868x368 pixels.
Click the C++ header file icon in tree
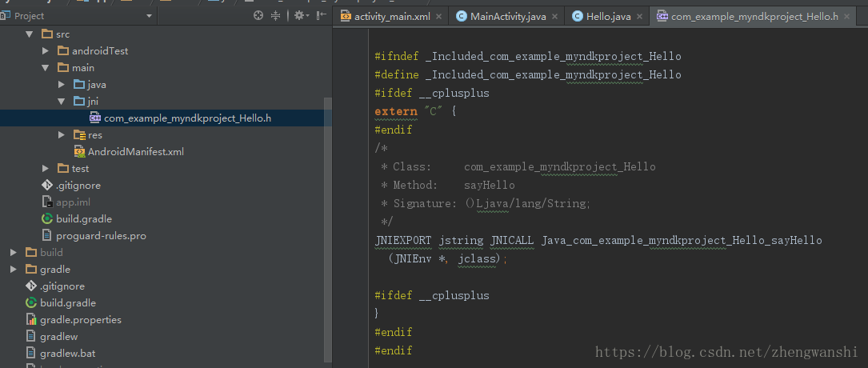[x=95, y=118]
